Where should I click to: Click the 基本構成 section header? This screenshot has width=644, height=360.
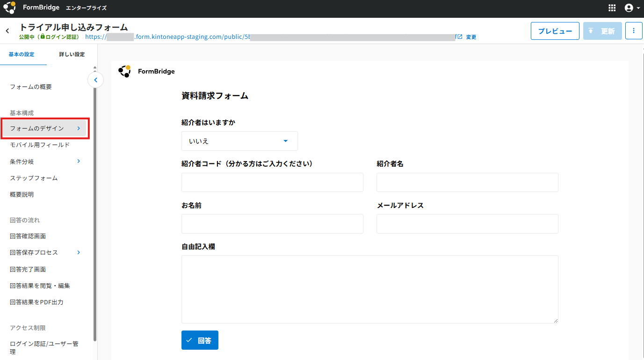[x=22, y=113]
